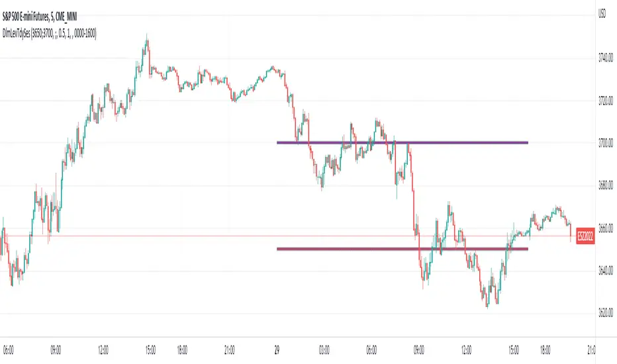
Task: Open the USD currency selector
Action: point(602,13)
